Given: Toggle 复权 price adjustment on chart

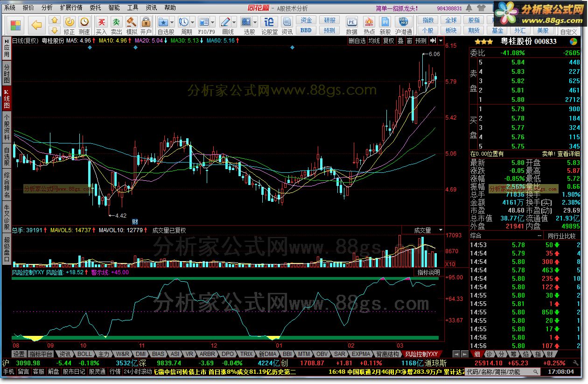Looking at the screenshot, I should pos(388,41).
